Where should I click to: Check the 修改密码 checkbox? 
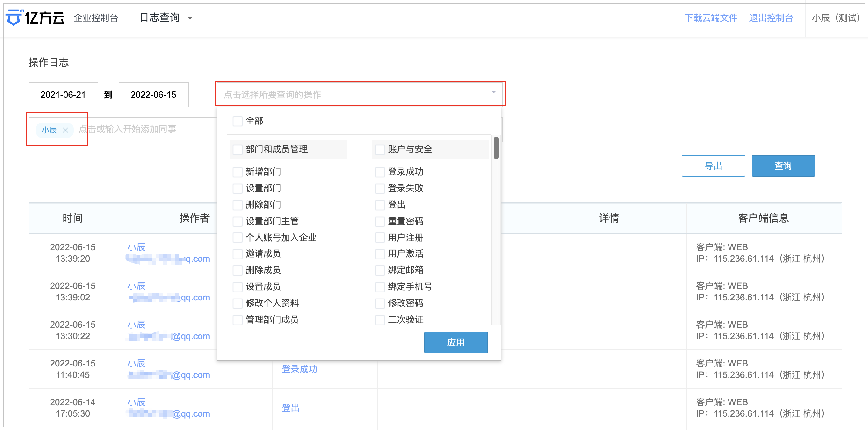click(x=380, y=303)
